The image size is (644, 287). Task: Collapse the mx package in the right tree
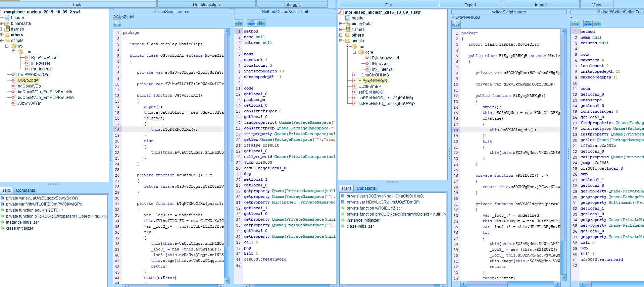coord(348,46)
